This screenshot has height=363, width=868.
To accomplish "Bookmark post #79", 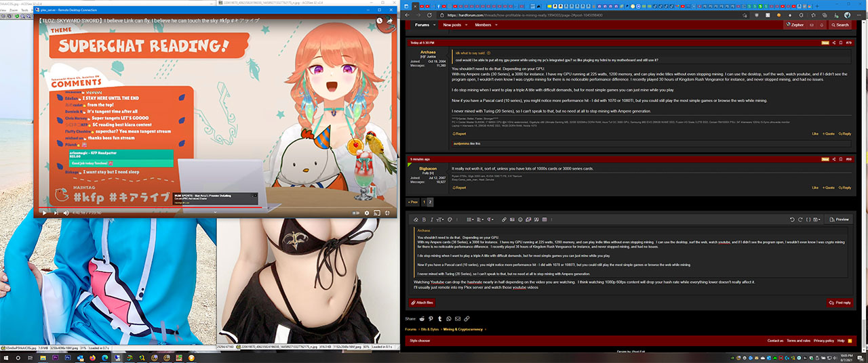I will click(841, 43).
